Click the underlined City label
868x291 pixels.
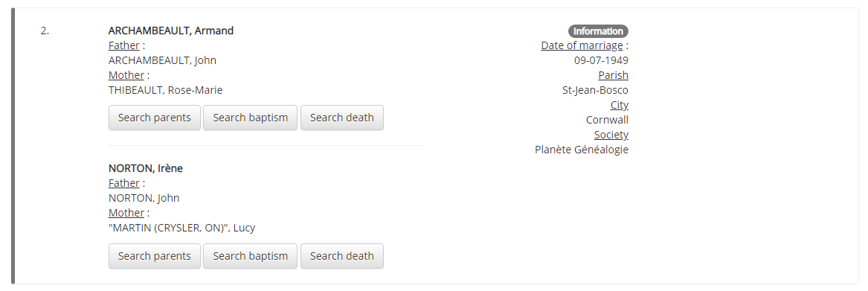pyautogui.click(x=620, y=105)
